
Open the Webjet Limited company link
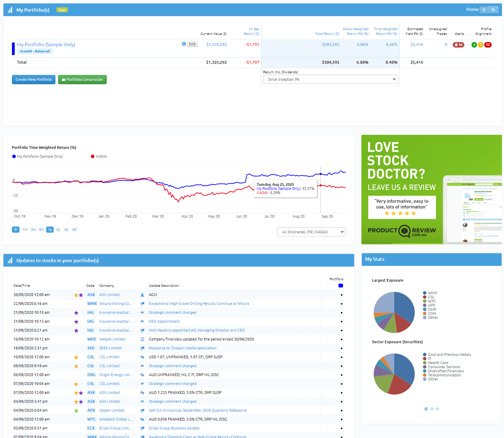coord(112,339)
